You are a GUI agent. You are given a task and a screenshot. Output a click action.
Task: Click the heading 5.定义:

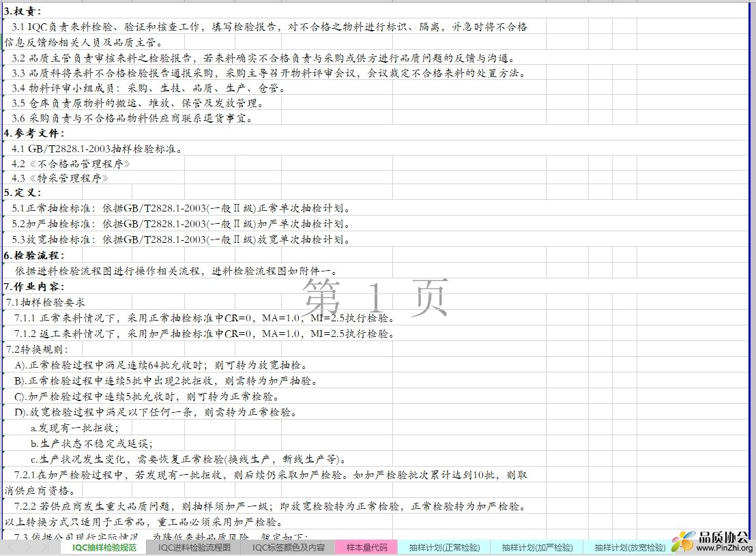(x=23, y=193)
